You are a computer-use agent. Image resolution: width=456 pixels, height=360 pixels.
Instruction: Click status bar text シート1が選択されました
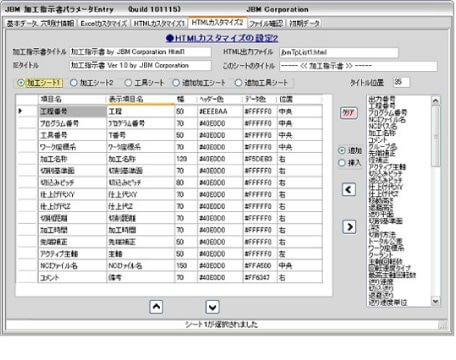tap(222, 324)
